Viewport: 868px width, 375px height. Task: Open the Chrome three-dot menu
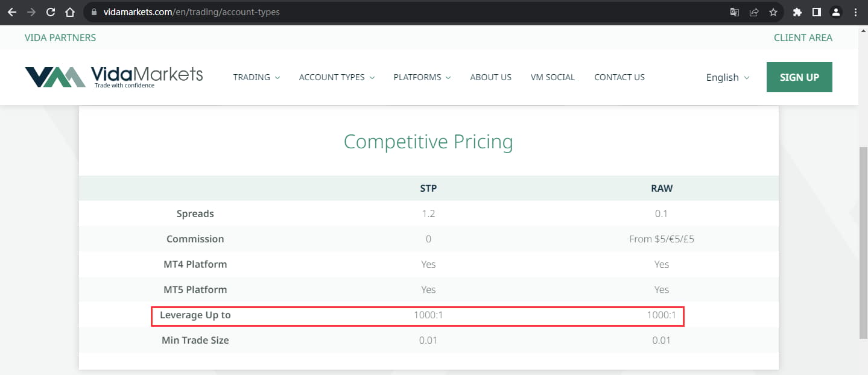pyautogui.click(x=855, y=12)
